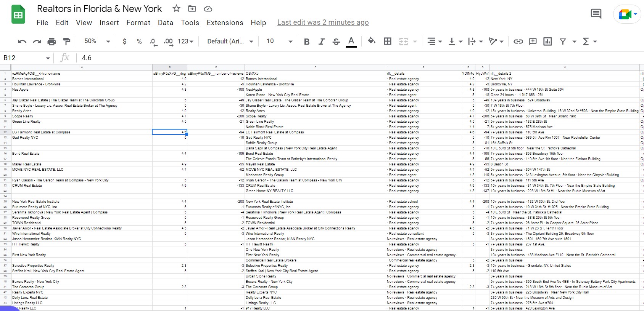The width and height of the screenshot is (644, 311).
Task: Format as percent using % icon
Action: pyautogui.click(x=139, y=42)
